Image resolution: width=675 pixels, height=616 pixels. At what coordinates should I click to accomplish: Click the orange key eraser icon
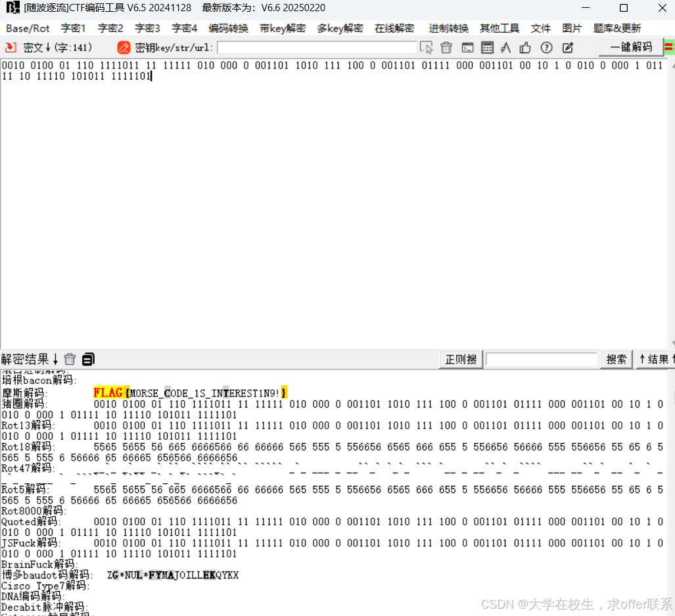[x=124, y=47]
